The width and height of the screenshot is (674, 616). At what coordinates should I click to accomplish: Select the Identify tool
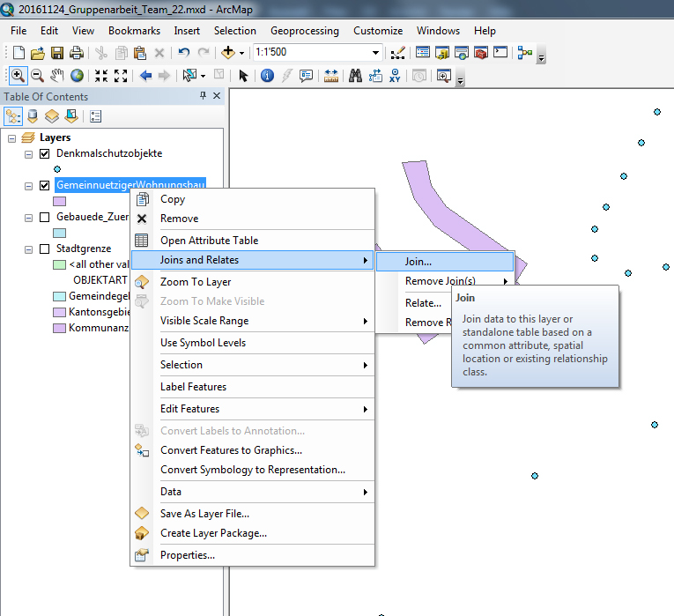point(267,76)
